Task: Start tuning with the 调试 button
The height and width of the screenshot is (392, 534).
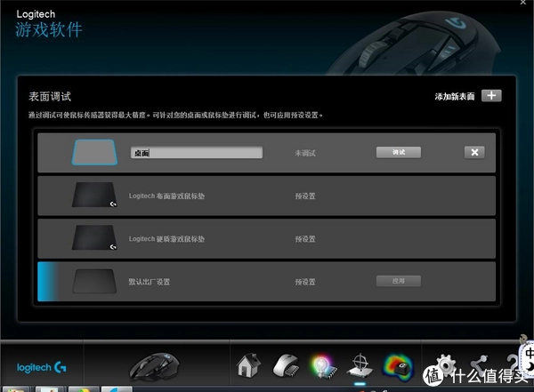Action: pyautogui.click(x=399, y=153)
